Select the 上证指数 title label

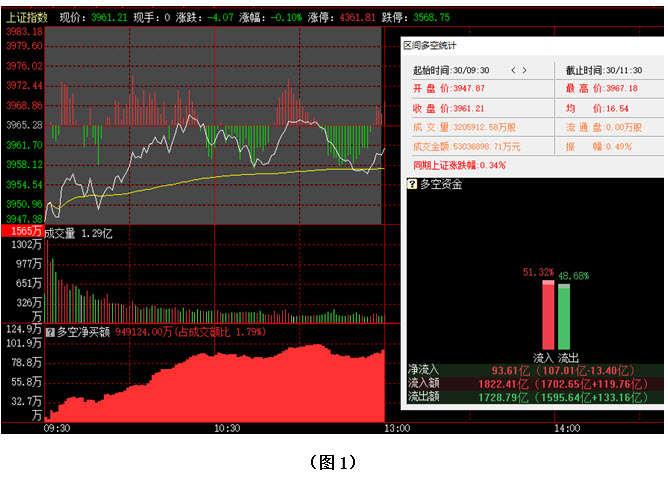tap(27, 17)
